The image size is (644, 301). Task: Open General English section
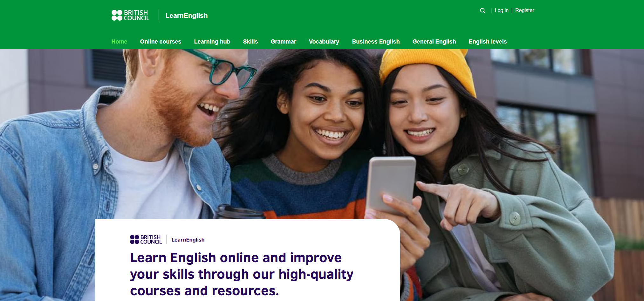pos(434,42)
